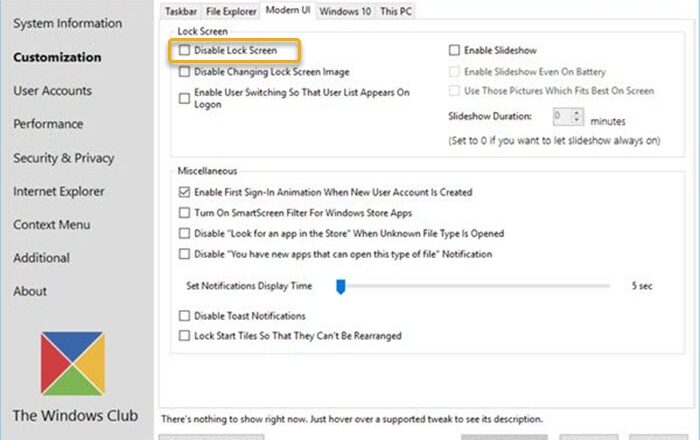Screen dimensions: 700x440
Task: Open System Information section in sidebar
Action: 68,23
